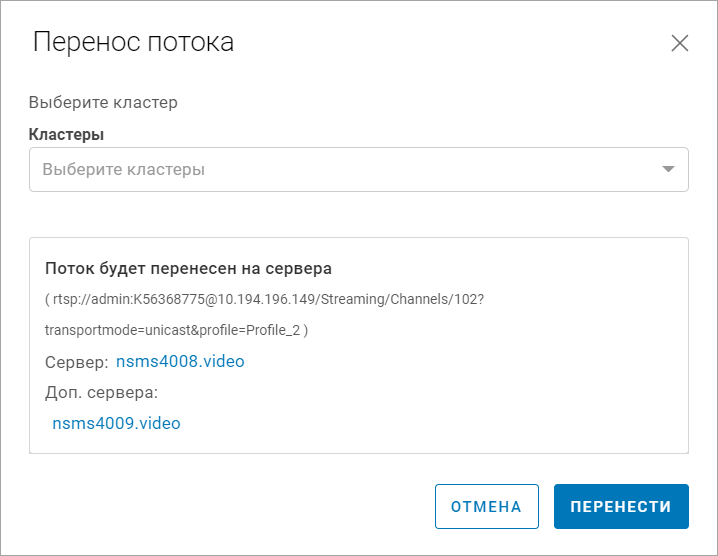This screenshot has height=556, width=718.
Task: Click the Поток будет перенесен на сервера heading
Action: click(x=189, y=269)
